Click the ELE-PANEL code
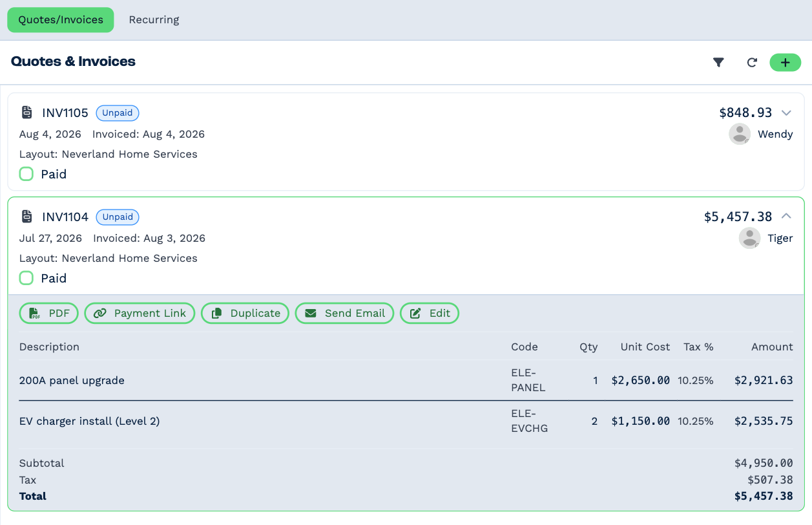This screenshot has height=525, width=812. [x=528, y=380]
